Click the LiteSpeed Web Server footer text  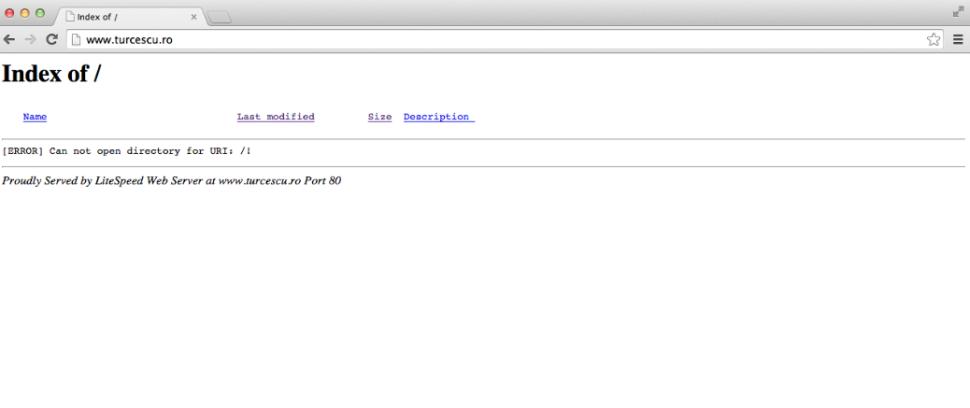point(171,181)
